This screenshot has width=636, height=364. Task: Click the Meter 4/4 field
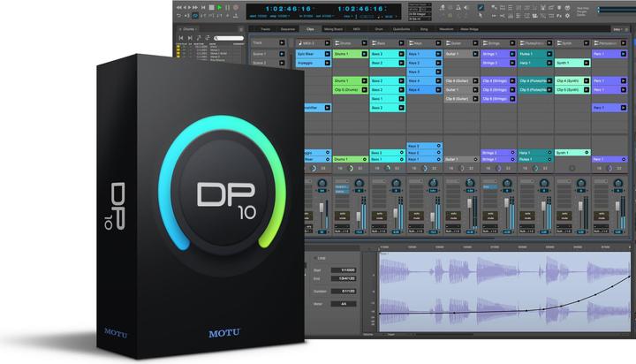click(344, 304)
